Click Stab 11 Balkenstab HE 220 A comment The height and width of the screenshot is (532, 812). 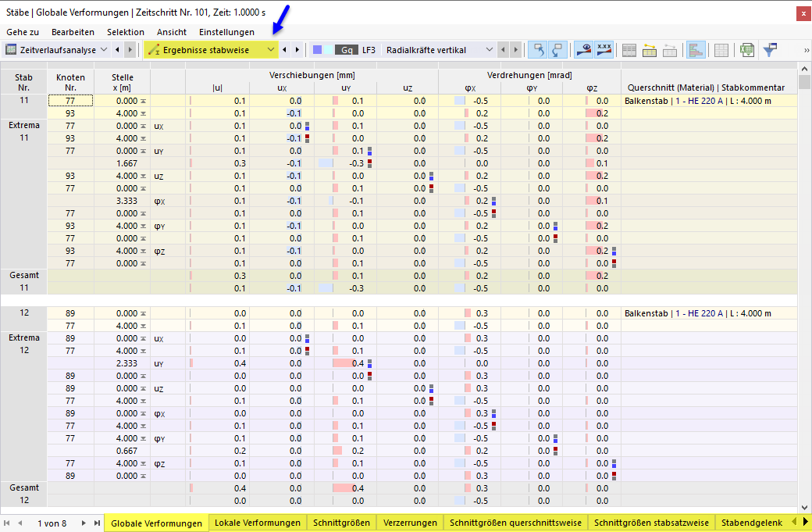tap(697, 101)
